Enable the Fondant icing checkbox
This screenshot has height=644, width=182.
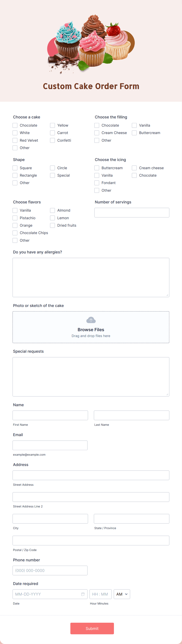coord(97,183)
